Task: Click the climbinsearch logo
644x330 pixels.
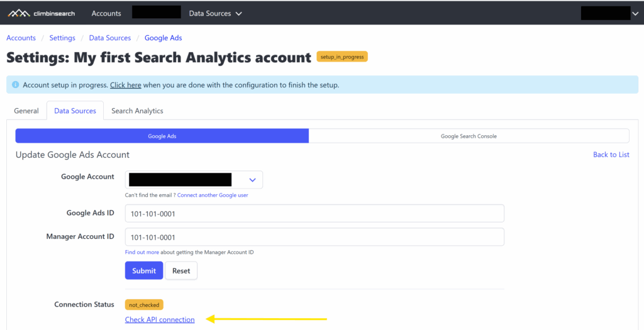Action: coord(41,13)
